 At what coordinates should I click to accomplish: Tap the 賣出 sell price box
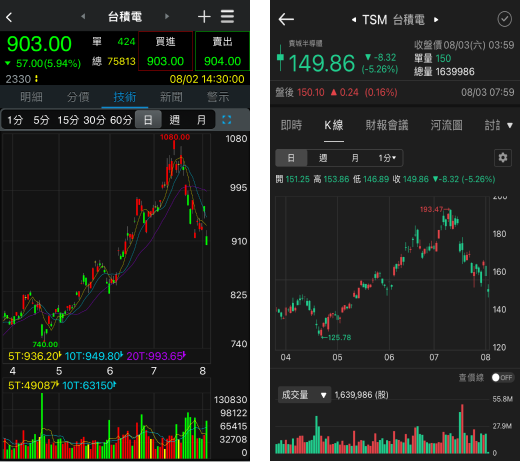coord(222,51)
